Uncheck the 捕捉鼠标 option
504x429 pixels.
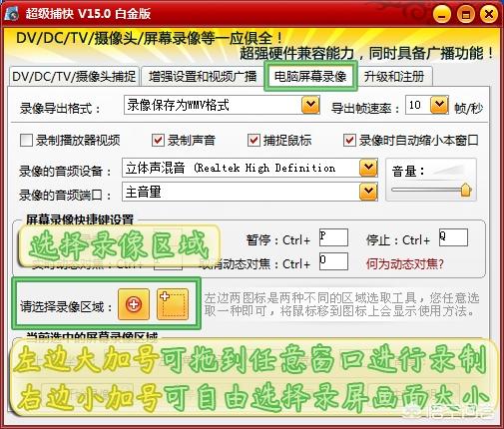[x=253, y=141]
